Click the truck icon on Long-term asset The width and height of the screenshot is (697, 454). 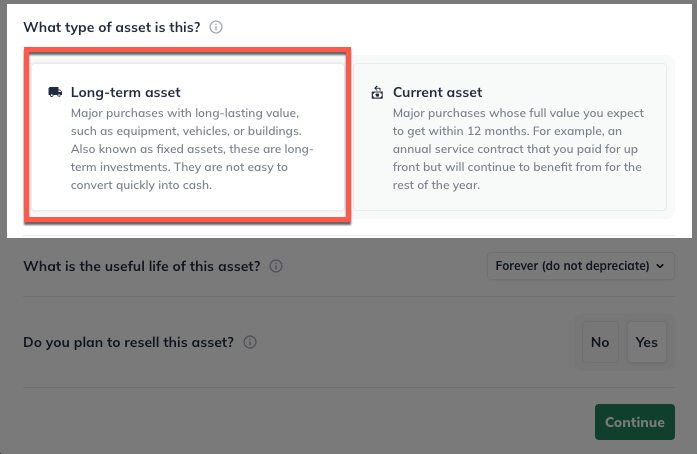pyautogui.click(x=55, y=92)
